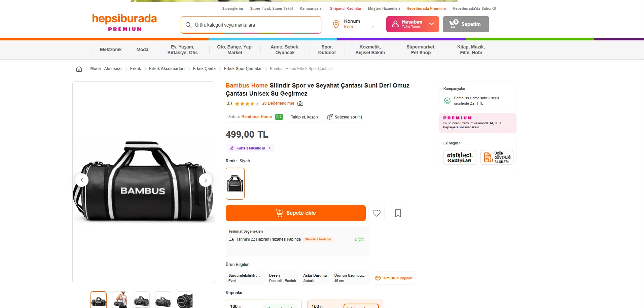The width and height of the screenshot is (644, 308).
Task: Save product using the bookmark icon
Action: [x=398, y=213]
